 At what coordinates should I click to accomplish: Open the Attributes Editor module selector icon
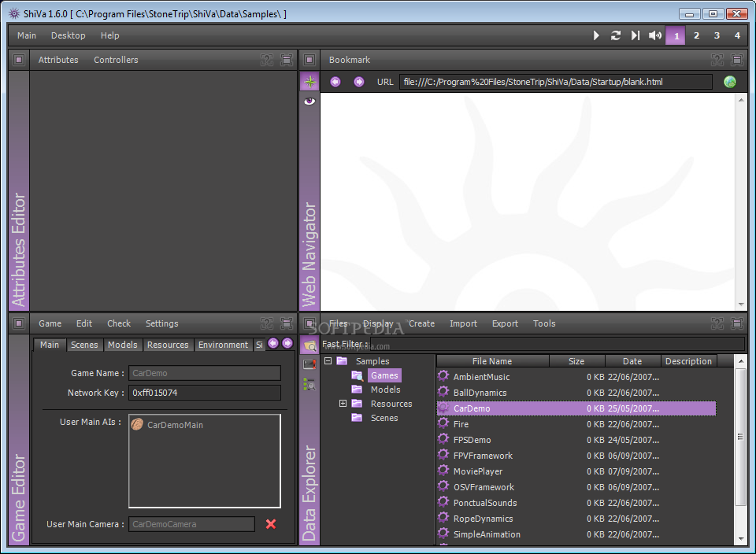point(19,60)
